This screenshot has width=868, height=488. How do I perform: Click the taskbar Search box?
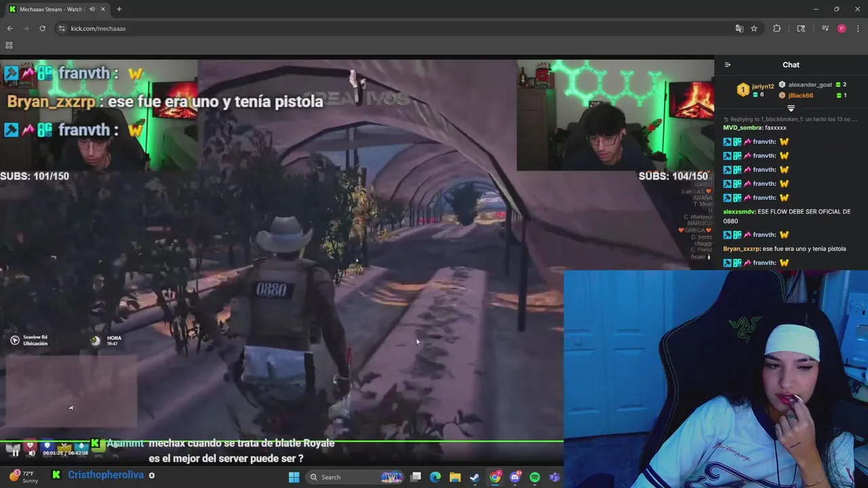click(356, 477)
